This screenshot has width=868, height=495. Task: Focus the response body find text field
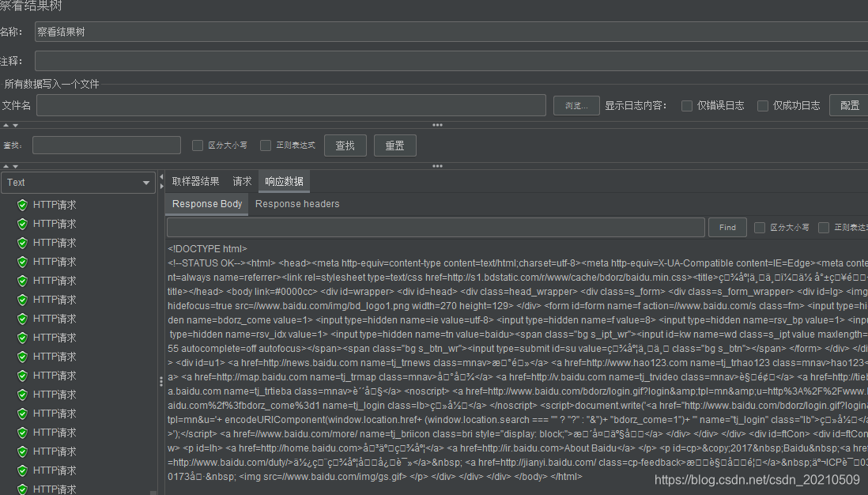click(x=436, y=228)
